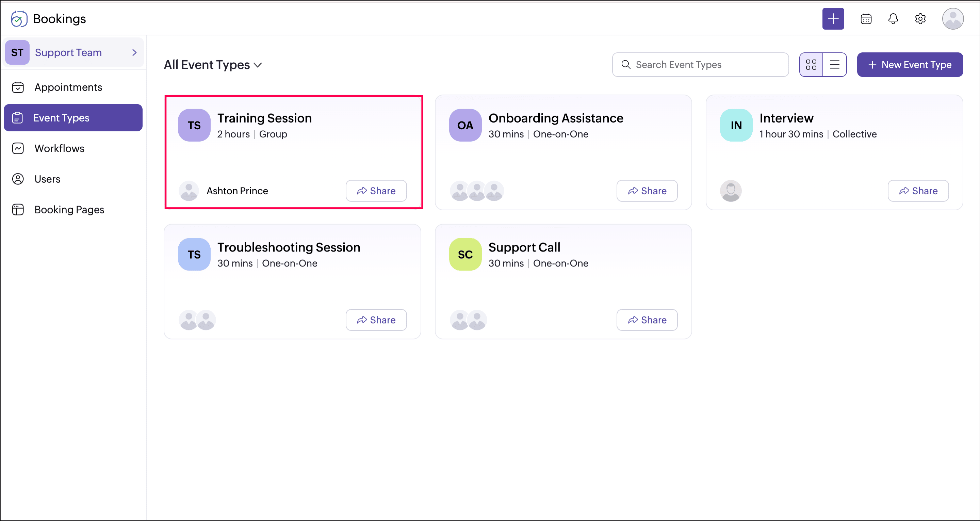Click the Bookings logo icon
Viewport: 980px width, 521px height.
19,19
